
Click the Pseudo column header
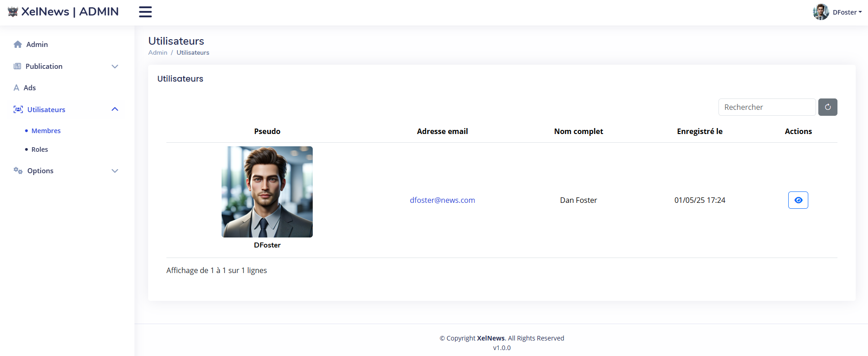pyautogui.click(x=267, y=131)
